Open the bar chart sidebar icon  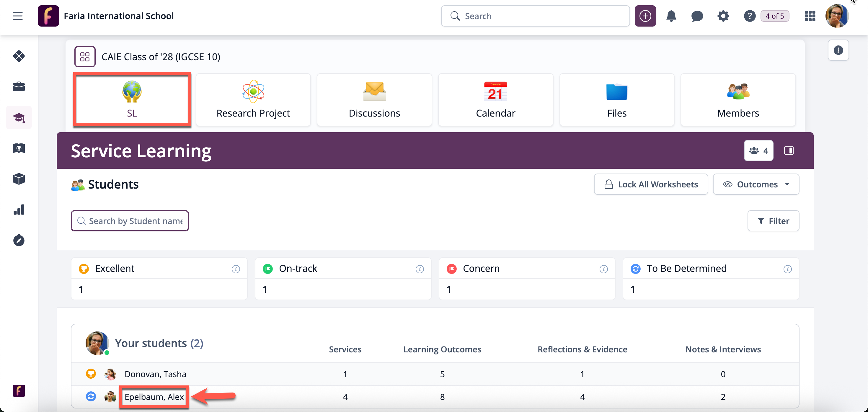(x=19, y=210)
